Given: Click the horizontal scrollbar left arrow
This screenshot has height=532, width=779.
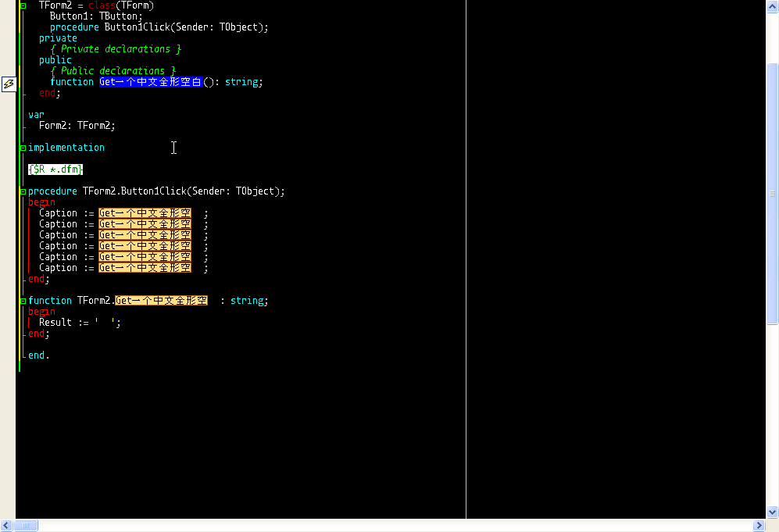Looking at the screenshot, I should point(6,526).
